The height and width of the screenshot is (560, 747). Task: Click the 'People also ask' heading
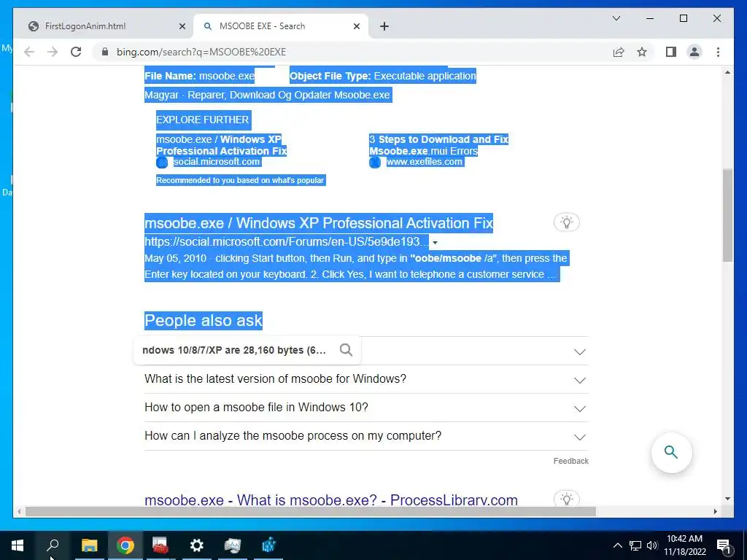click(x=204, y=321)
